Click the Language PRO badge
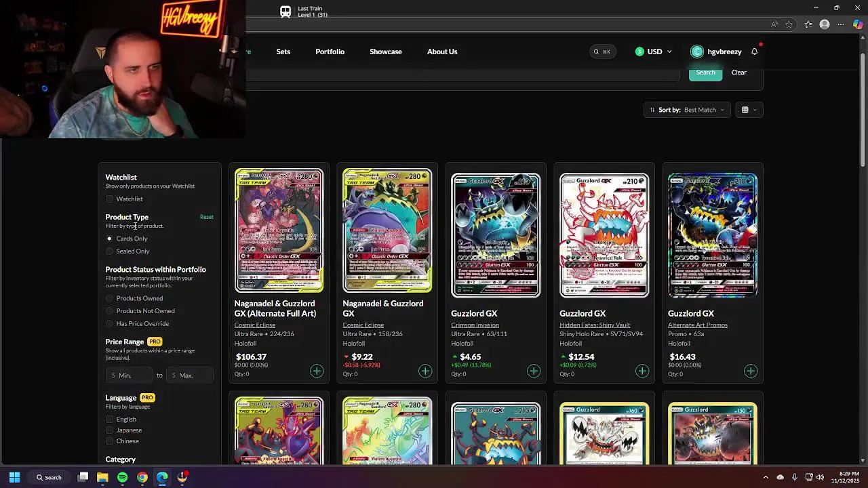 point(147,398)
